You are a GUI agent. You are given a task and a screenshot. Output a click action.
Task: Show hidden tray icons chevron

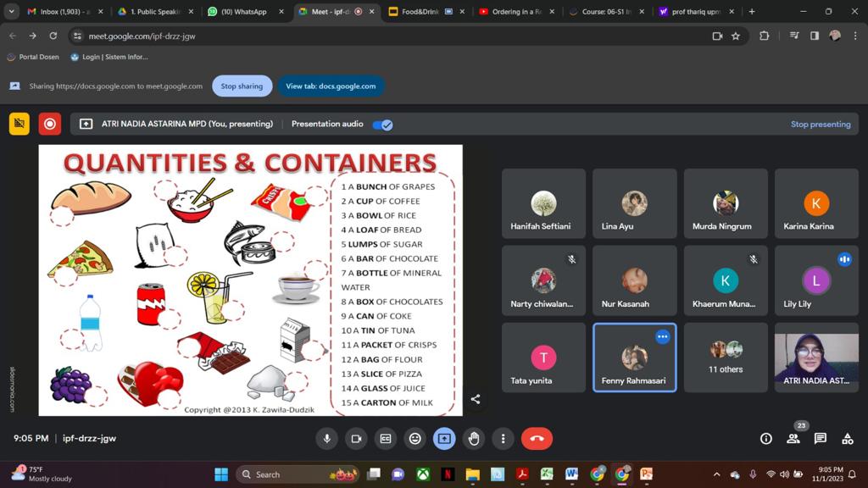click(717, 474)
